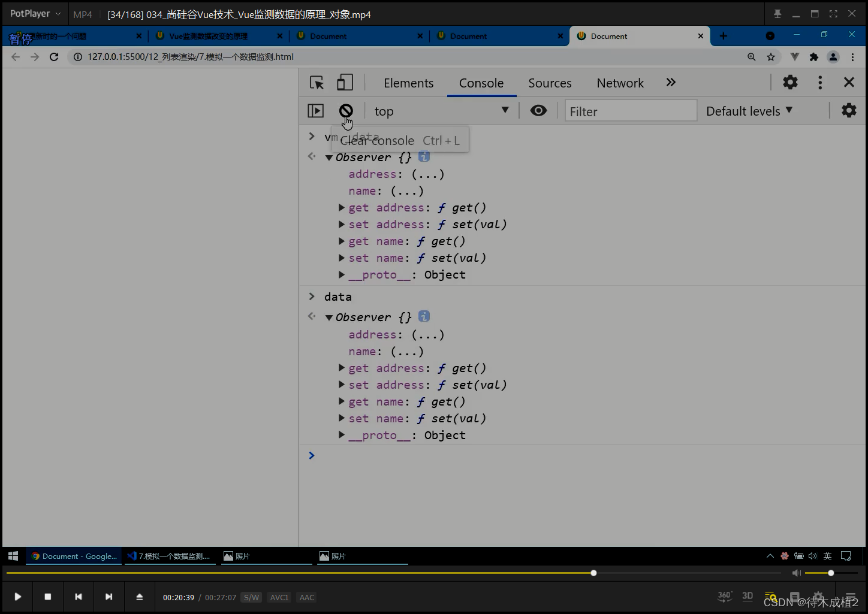Reload the browser page

pyautogui.click(x=54, y=57)
